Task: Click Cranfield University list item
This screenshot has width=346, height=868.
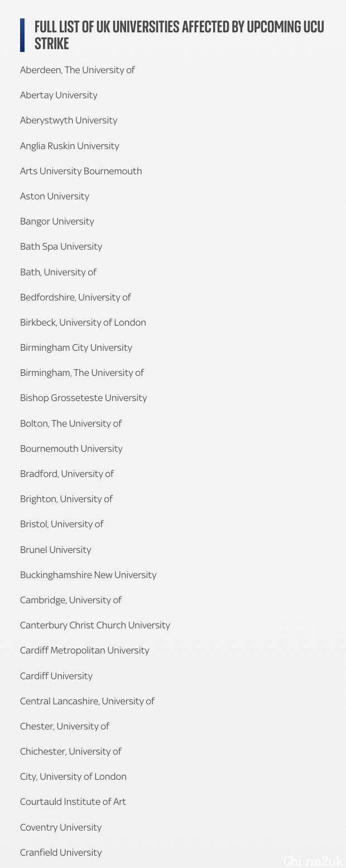Action: click(x=61, y=852)
